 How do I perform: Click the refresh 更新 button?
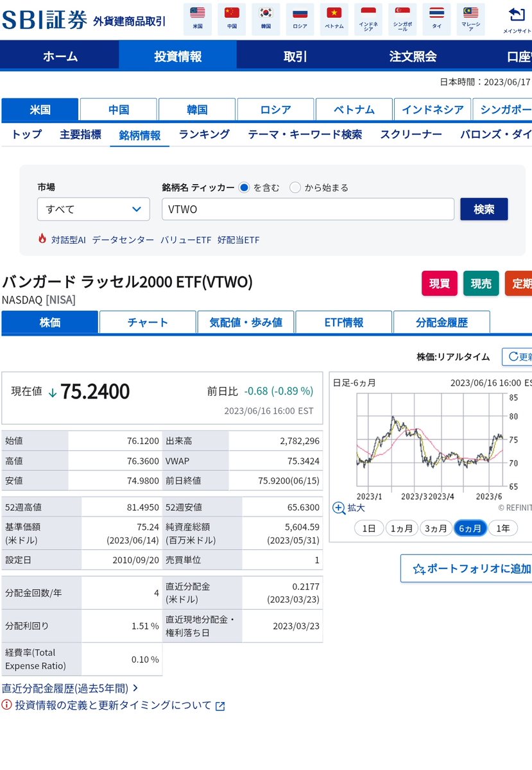tap(517, 357)
